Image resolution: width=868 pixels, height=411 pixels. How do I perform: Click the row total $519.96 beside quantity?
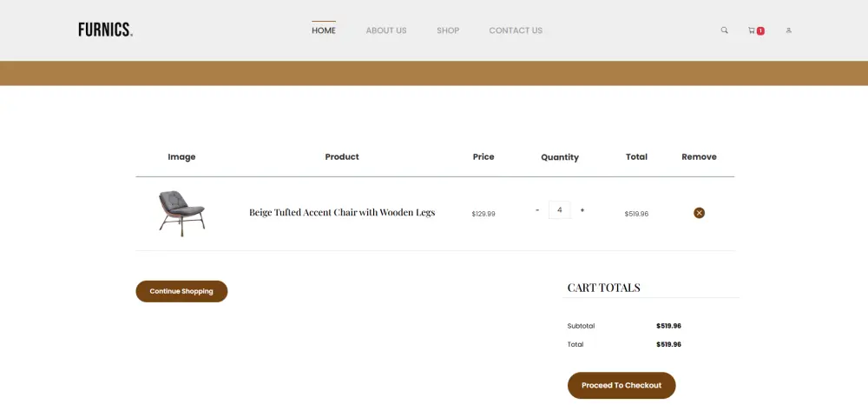[x=636, y=214]
